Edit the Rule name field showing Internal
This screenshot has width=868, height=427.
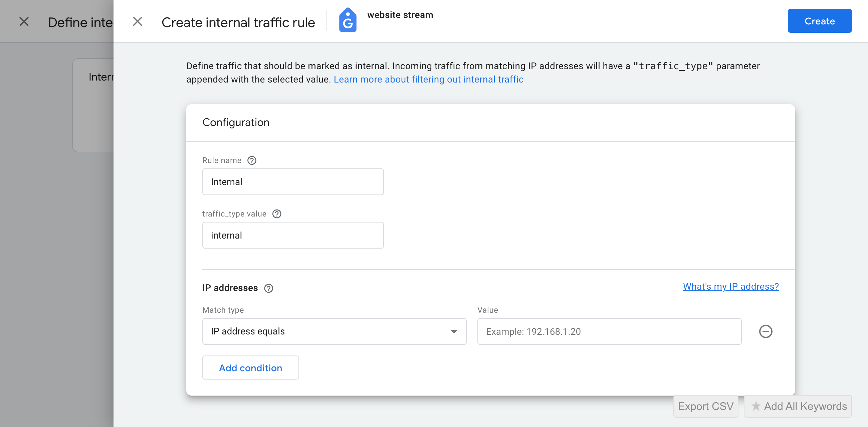(292, 182)
